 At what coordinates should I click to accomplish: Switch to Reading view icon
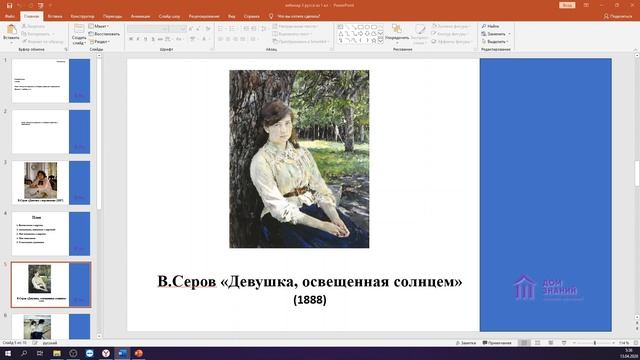pyautogui.click(x=551, y=343)
